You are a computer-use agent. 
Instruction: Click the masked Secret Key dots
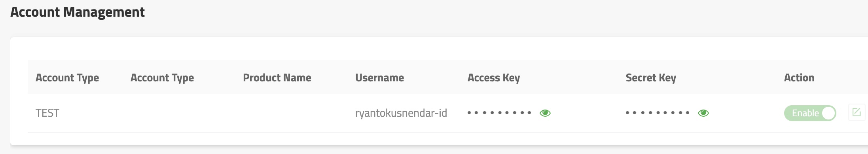[x=658, y=113]
